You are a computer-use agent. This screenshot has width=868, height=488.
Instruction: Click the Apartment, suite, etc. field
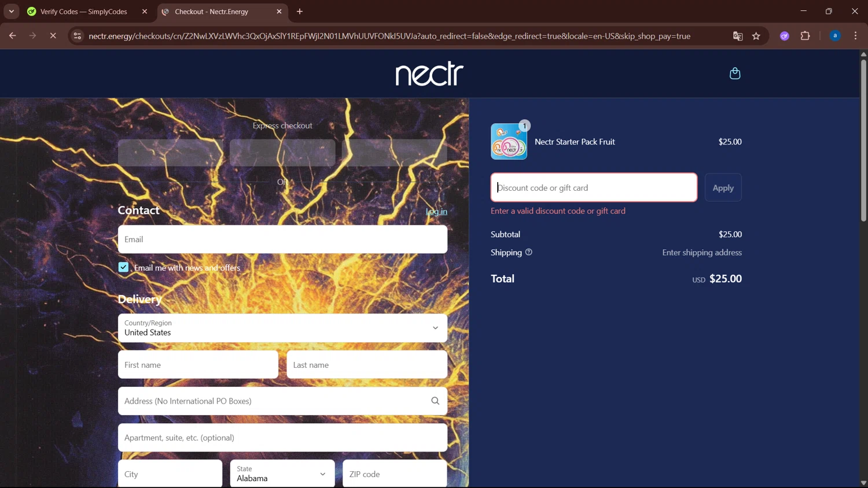tap(282, 438)
